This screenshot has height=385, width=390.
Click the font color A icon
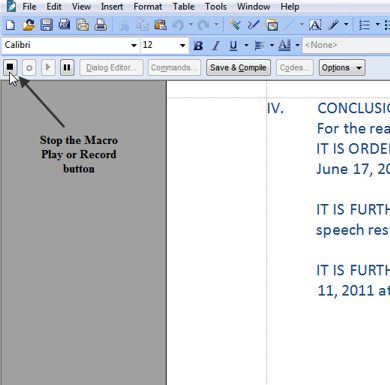click(x=284, y=45)
